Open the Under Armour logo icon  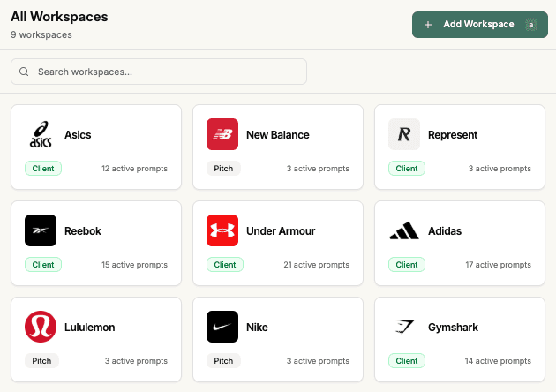(x=222, y=230)
